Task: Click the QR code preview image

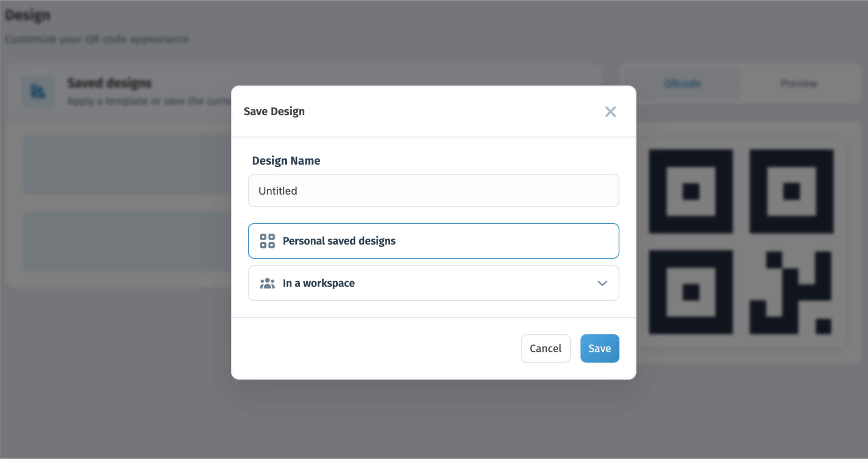Action: [741, 242]
